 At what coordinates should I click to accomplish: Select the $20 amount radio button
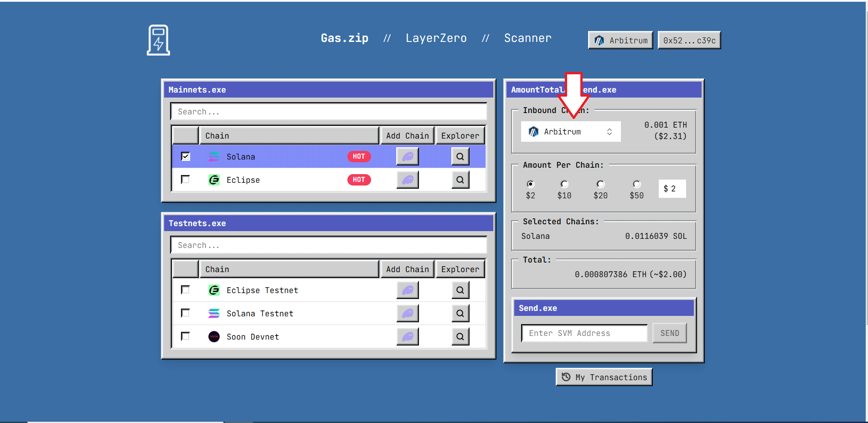(x=600, y=184)
